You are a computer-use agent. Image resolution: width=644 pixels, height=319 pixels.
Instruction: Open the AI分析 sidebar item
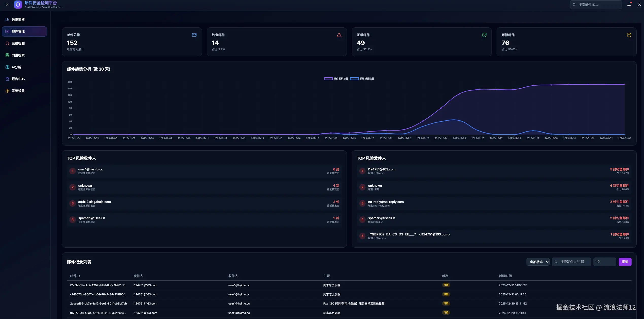click(16, 67)
